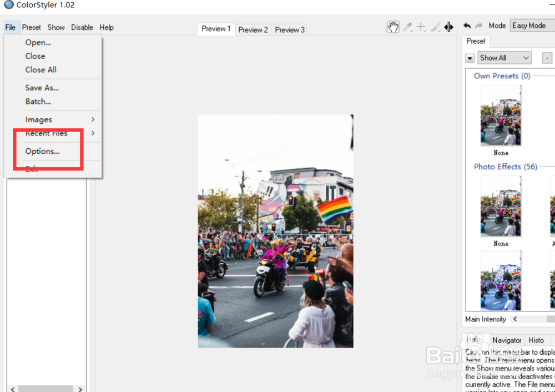Open the Help menu
The height and width of the screenshot is (392, 555).
(x=107, y=27)
